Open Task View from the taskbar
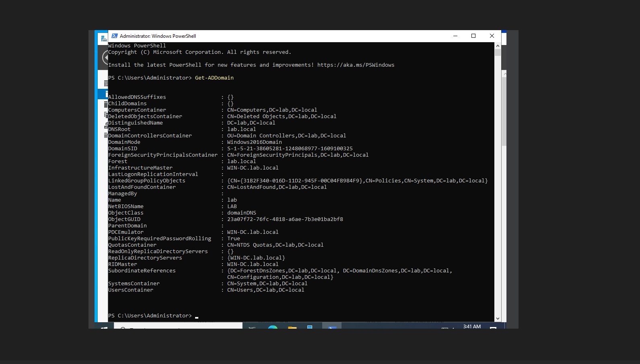 coord(252,327)
